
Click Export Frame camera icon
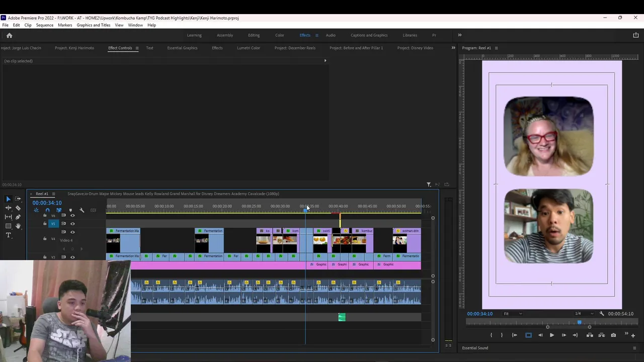613,335
